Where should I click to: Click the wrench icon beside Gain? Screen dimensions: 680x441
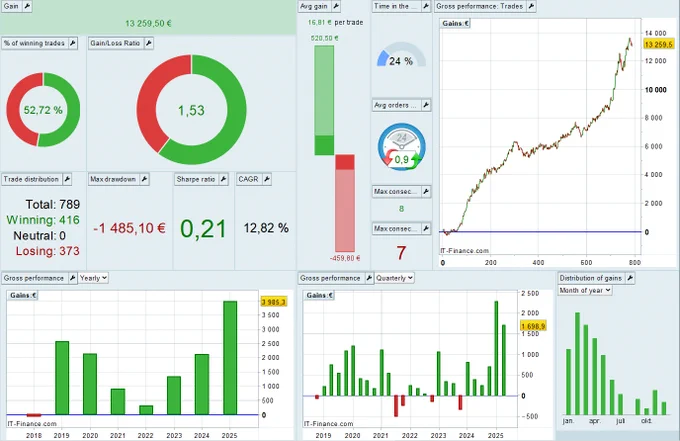[x=27, y=6]
